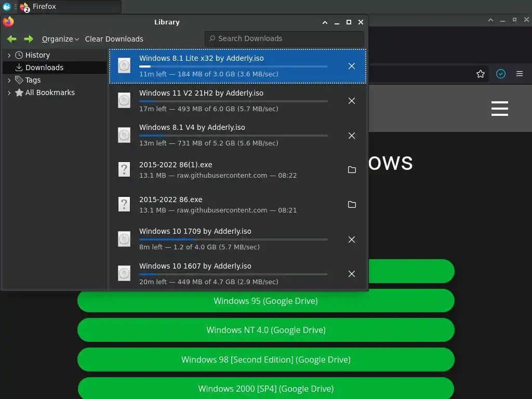The width and height of the screenshot is (532, 399).
Task: Go back with the green left arrow
Action: tap(12, 39)
